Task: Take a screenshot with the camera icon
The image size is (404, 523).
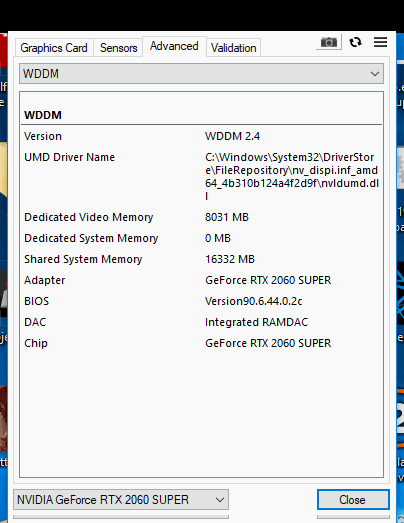Action: [329, 42]
